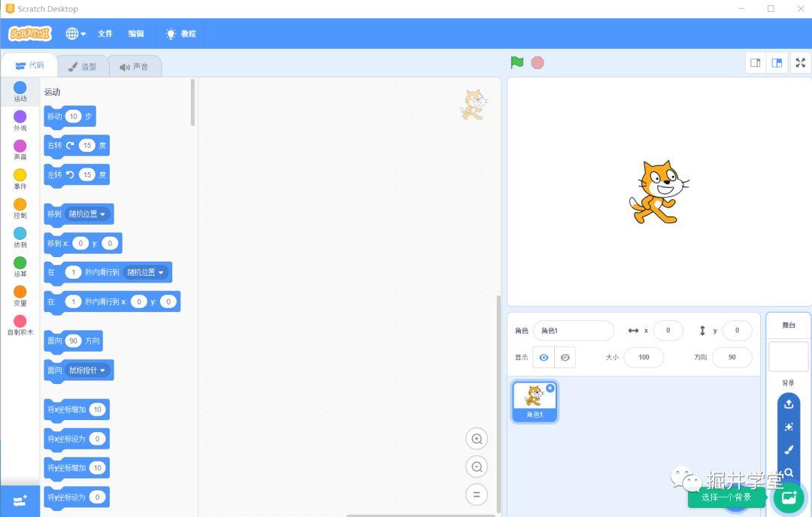The height and width of the screenshot is (517, 812).
Task: Select the purple 声音 sound category
Action: pyautogui.click(x=20, y=150)
